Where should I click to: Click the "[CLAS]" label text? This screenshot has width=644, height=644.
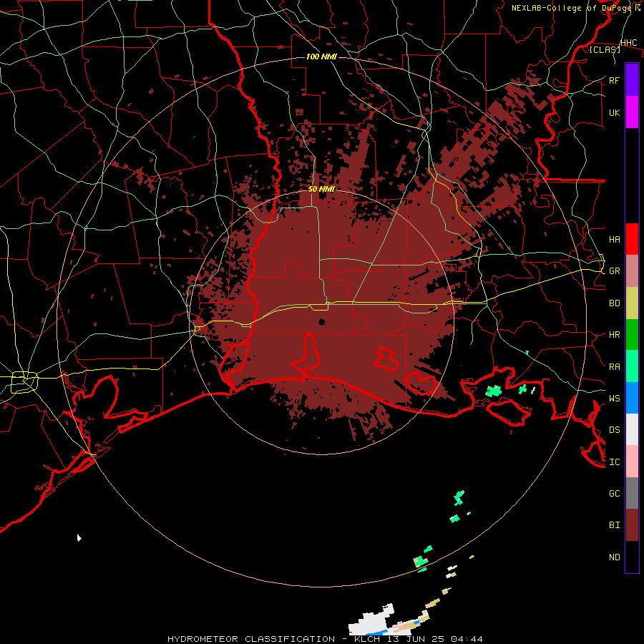pyautogui.click(x=605, y=49)
